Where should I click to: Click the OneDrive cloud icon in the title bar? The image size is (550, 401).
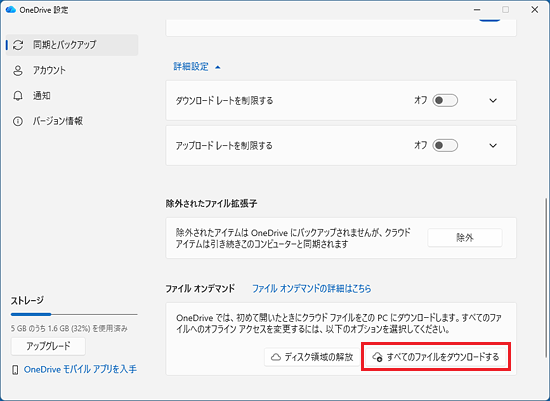11,10
